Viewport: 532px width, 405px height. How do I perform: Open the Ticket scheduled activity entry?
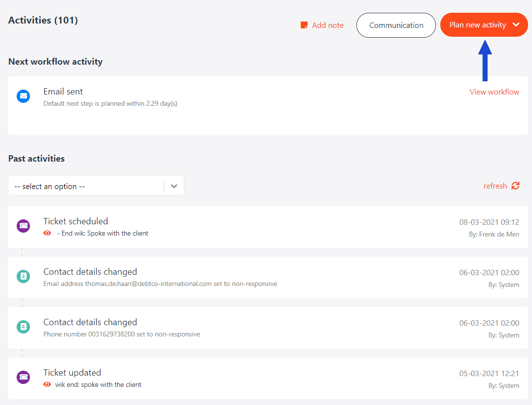pyautogui.click(x=268, y=227)
